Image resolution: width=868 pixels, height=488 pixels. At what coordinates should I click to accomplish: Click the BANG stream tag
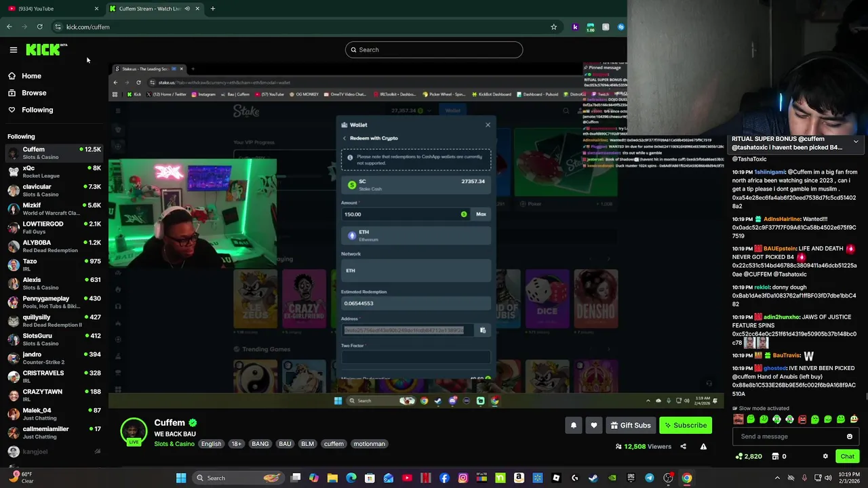260,444
